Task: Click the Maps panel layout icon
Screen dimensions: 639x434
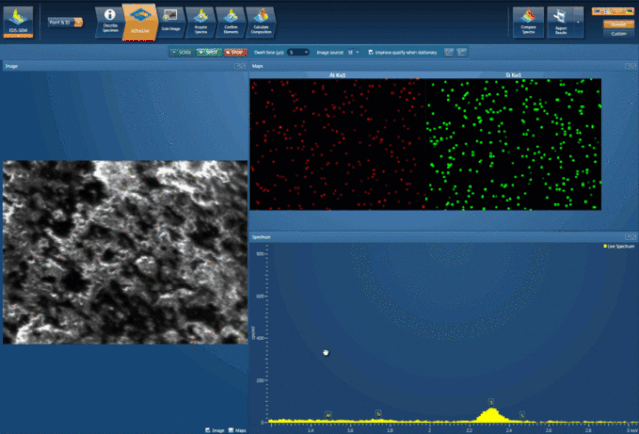Action: 630,66
